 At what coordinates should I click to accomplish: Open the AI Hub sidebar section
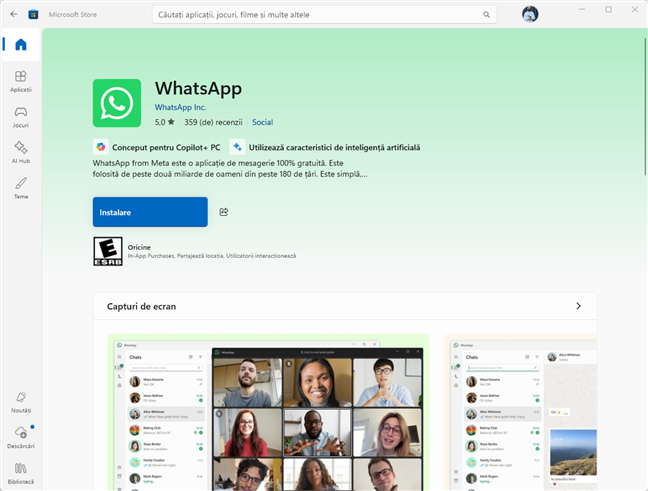[21, 153]
